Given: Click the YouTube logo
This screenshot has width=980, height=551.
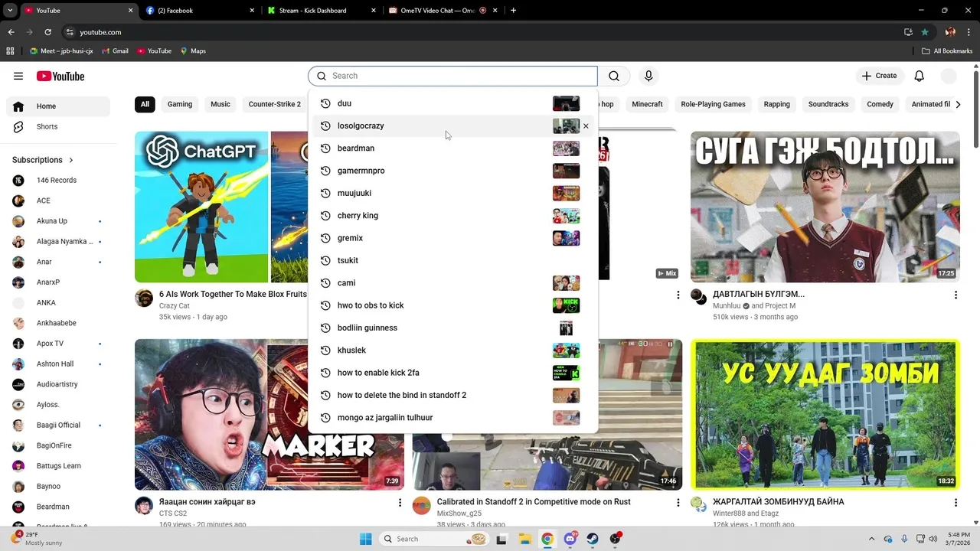Looking at the screenshot, I should (x=60, y=76).
